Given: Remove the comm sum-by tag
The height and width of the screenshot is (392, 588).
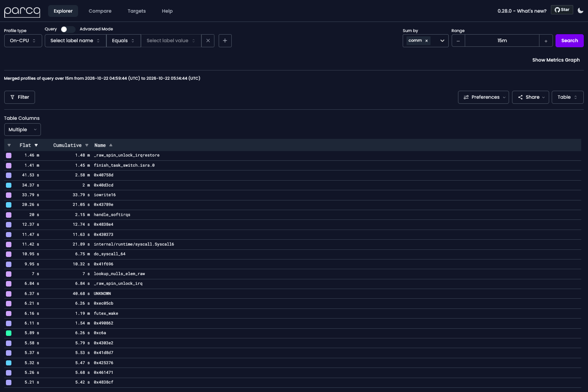Looking at the screenshot, I should click(426, 41).
